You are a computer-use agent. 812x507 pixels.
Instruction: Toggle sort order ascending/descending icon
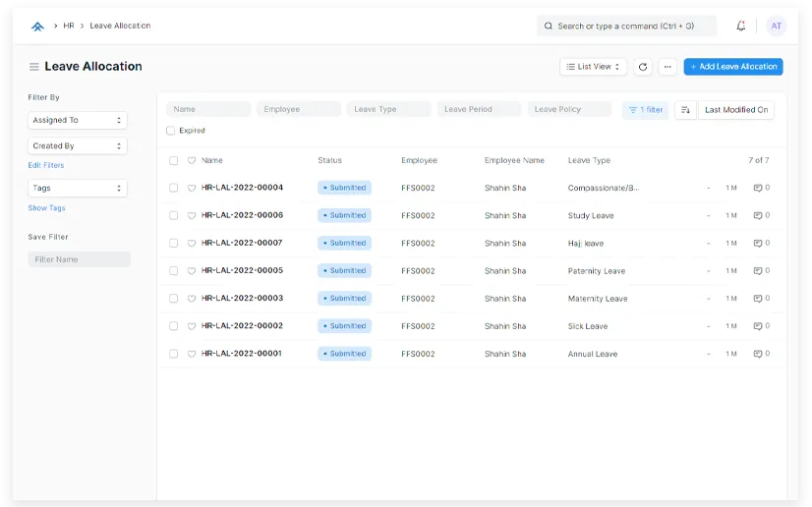point(685,110)
